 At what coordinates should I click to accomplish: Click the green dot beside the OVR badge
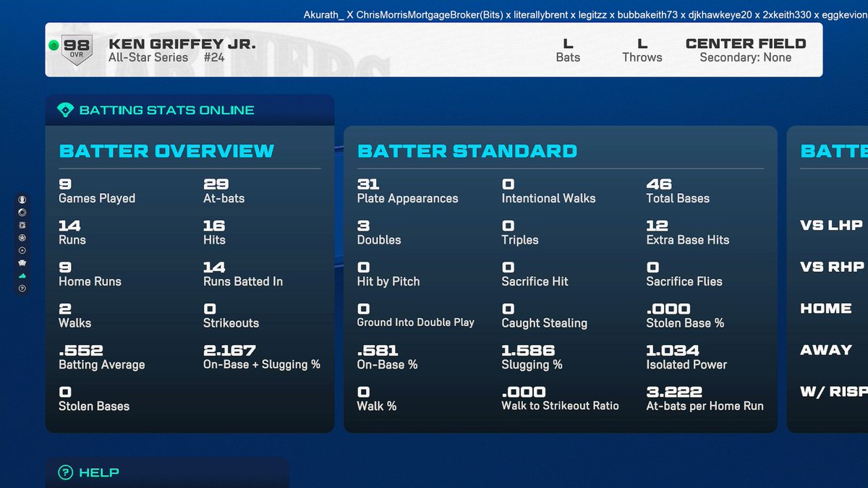(x=54, y=46)
